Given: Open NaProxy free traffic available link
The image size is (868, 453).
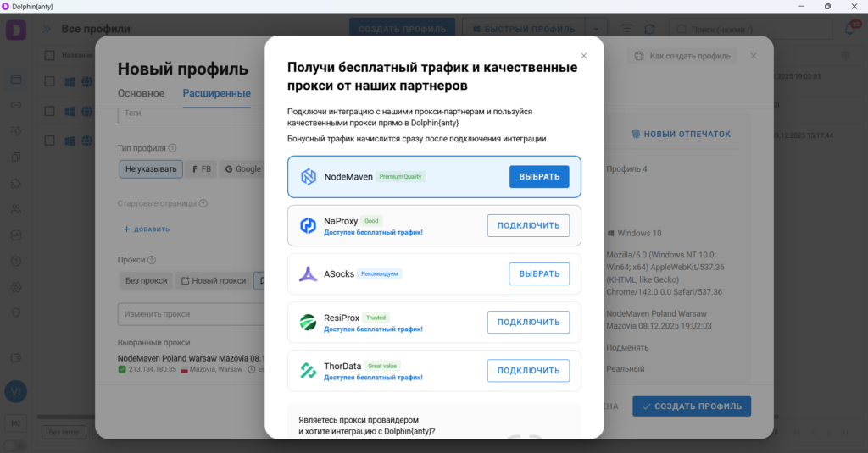Looking at the screenshot, I should (x=373, y=232).
